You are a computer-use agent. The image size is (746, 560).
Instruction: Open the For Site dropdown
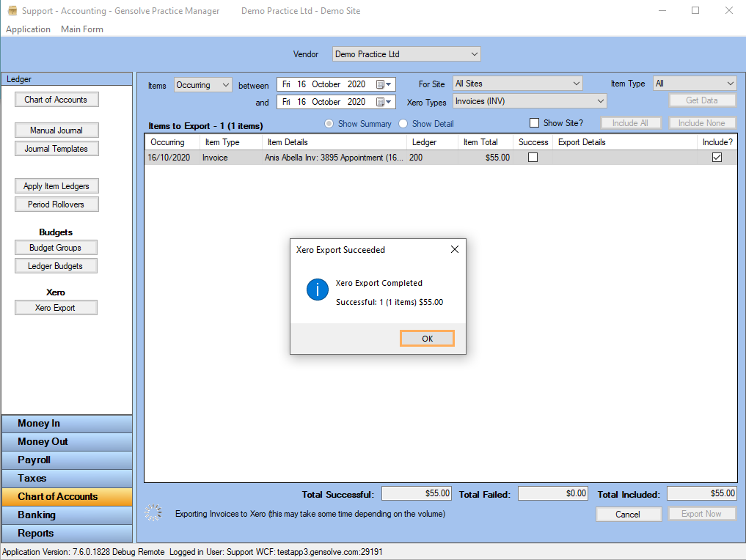pos(576,84)
